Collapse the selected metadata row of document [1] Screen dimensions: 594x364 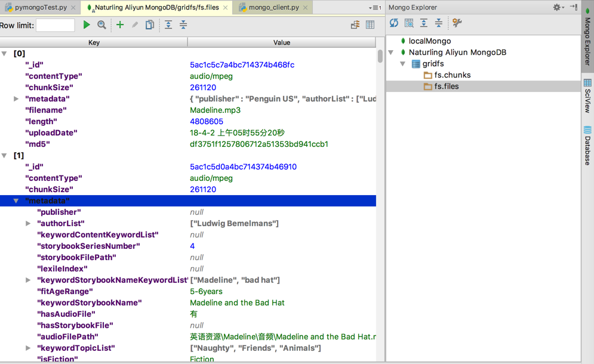point(16,200)
